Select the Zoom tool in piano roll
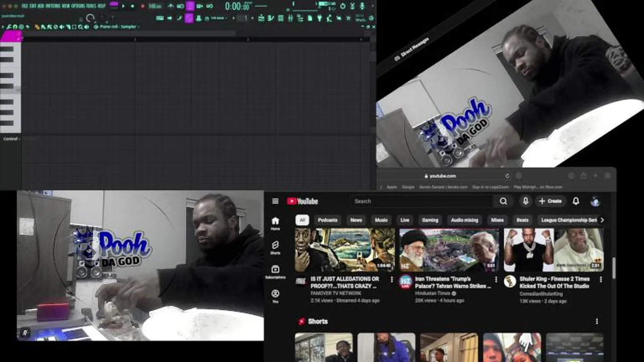This screenshot has height=362, width=644. (x=80, y=27)
